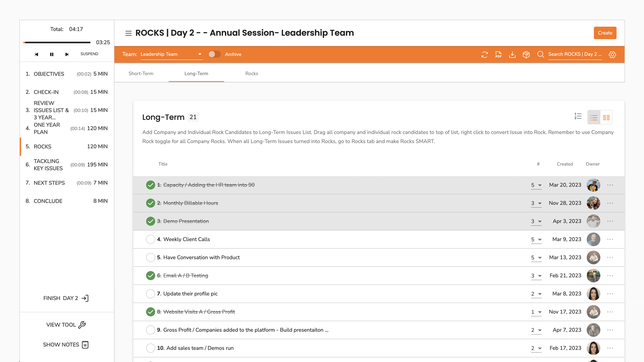Click FINISH DAY 2
644x362 pixels.
(66, 298)
